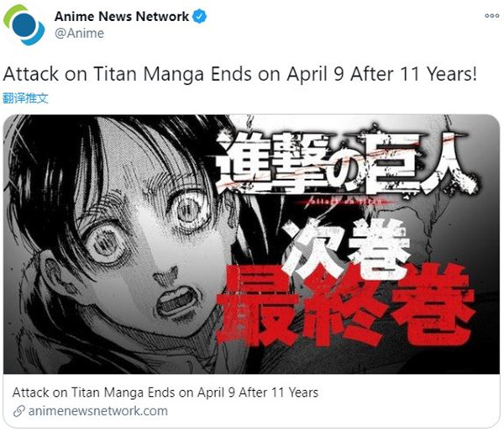Open the Attack on Titan card image

(x=251, y=244)
